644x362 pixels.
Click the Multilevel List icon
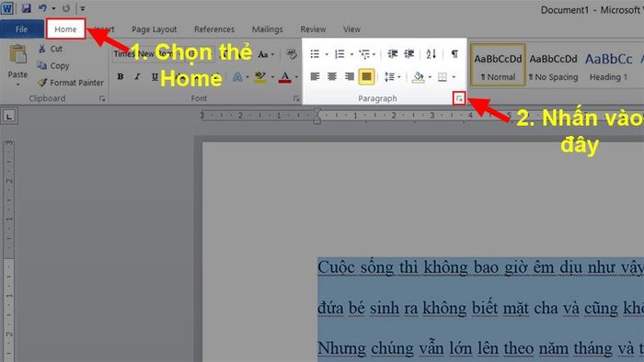pos(364,54)
